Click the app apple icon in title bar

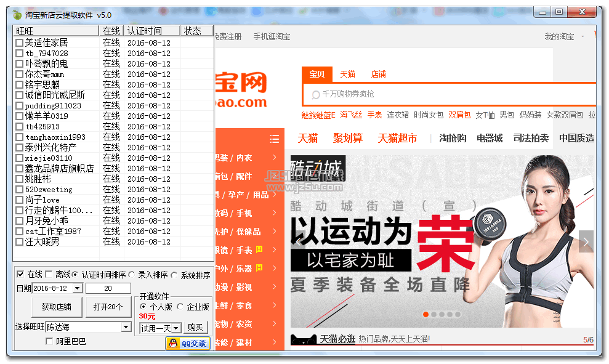point(17,15)
